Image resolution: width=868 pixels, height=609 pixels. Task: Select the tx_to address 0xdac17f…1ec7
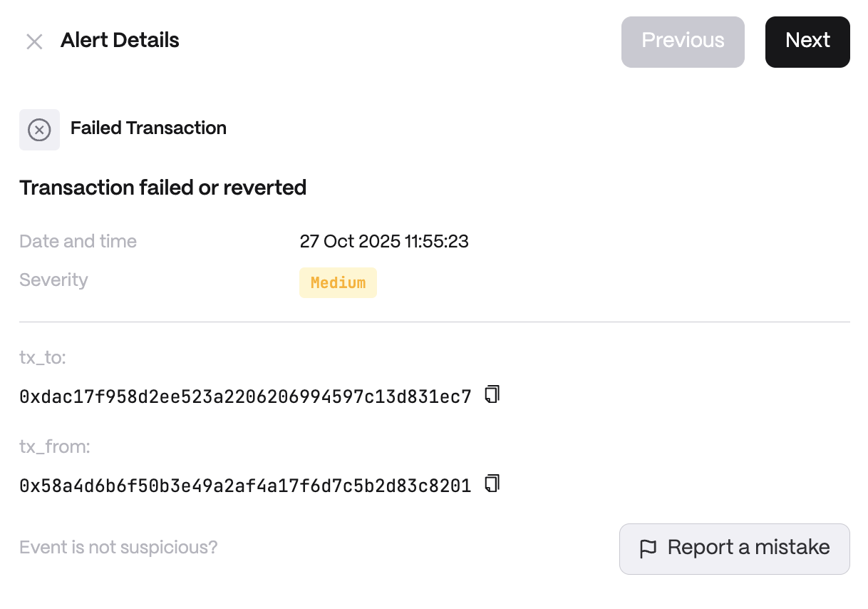(x=245, y=396)
